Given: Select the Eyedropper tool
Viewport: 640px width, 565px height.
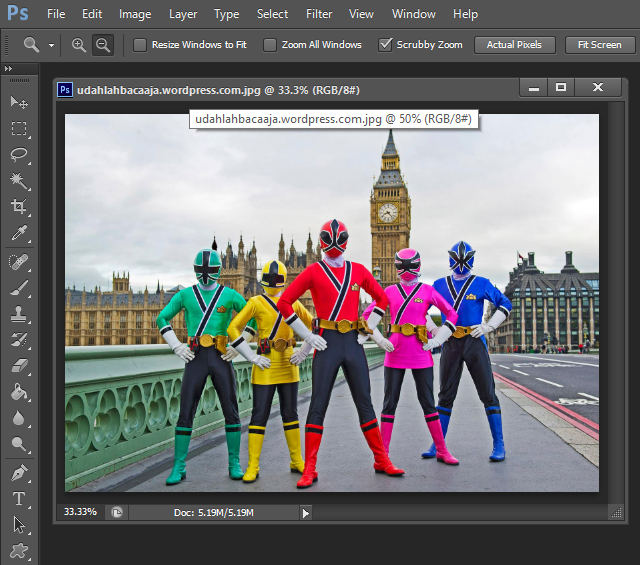Looking at the screenshot, I should [19, 233].
